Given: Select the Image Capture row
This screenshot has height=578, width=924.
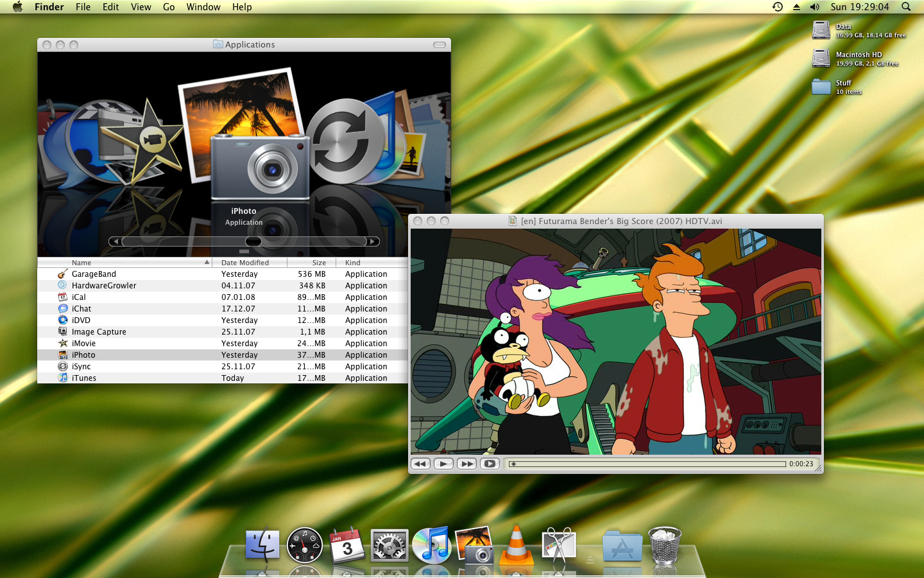Looking at the screenshot, I should click(x=223, y=332).
